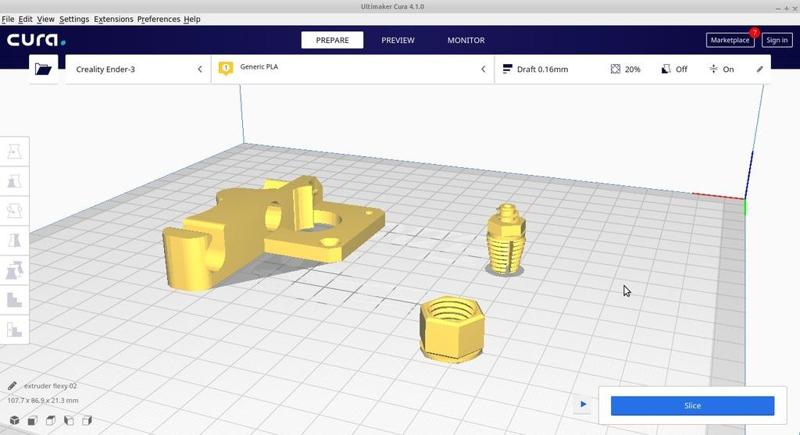The height and width of the screenshot is (435, 800).
Task: Open the Settings menu
Action: (x=74, y=19)
